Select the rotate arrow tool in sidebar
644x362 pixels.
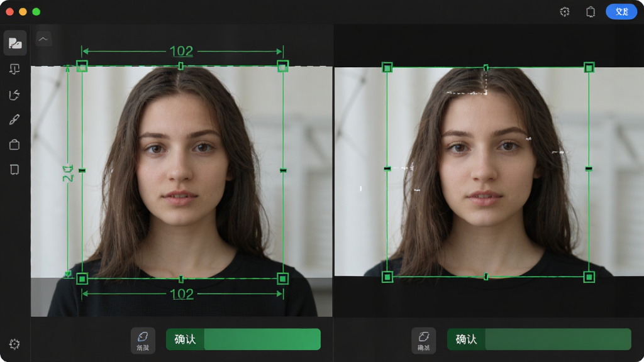click(x=14, y=95)
